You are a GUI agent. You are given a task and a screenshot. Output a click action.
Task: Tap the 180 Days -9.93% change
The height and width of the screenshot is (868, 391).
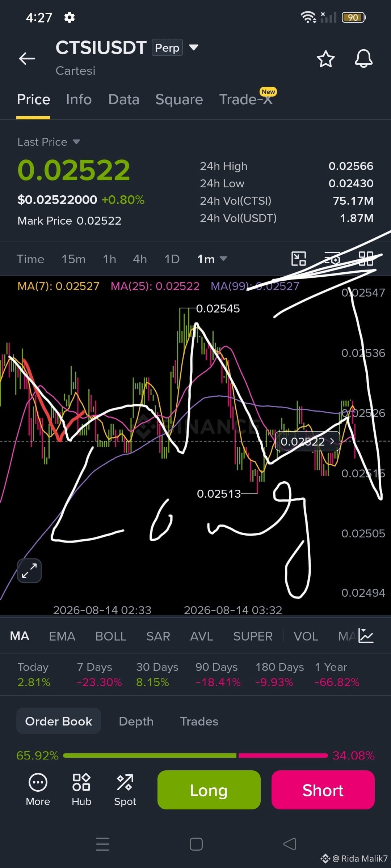(279, 675)
